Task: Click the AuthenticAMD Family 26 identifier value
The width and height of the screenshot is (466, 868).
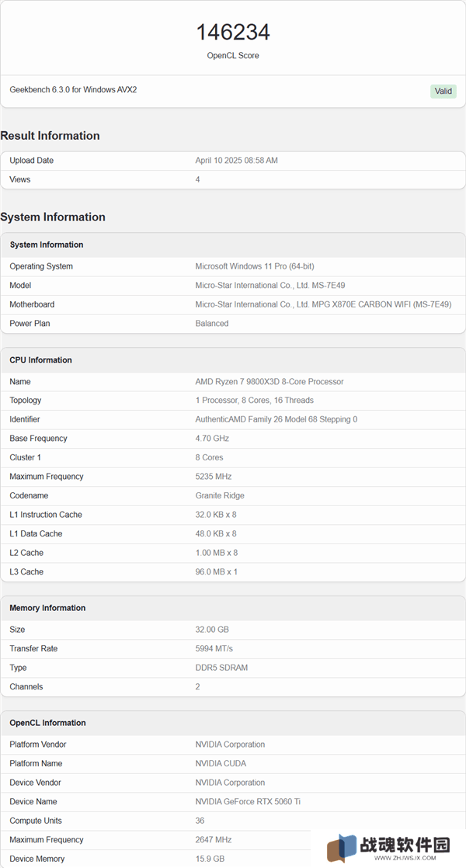Action: [276, 419]
